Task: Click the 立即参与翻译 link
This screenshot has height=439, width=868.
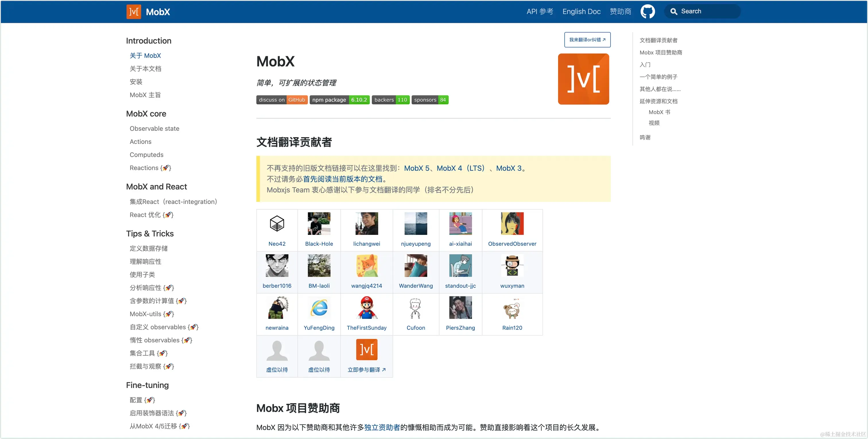Action: pyautogui.click(x=366, y=370)
